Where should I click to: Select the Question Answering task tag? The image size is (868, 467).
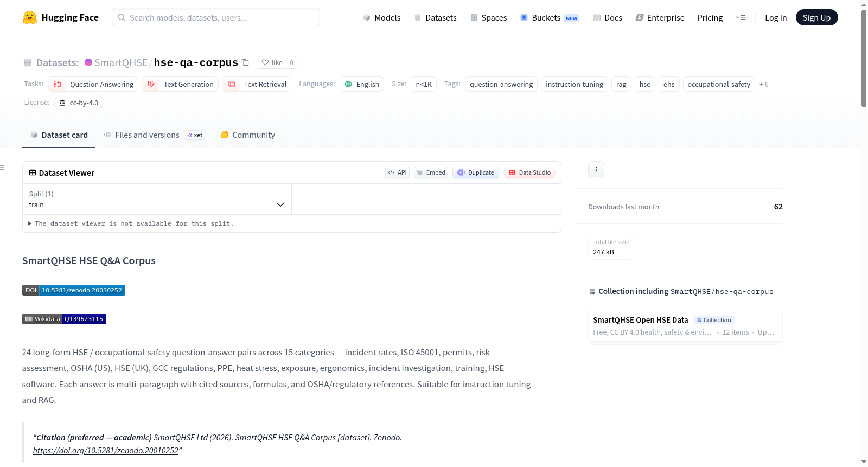pos(93,84)
